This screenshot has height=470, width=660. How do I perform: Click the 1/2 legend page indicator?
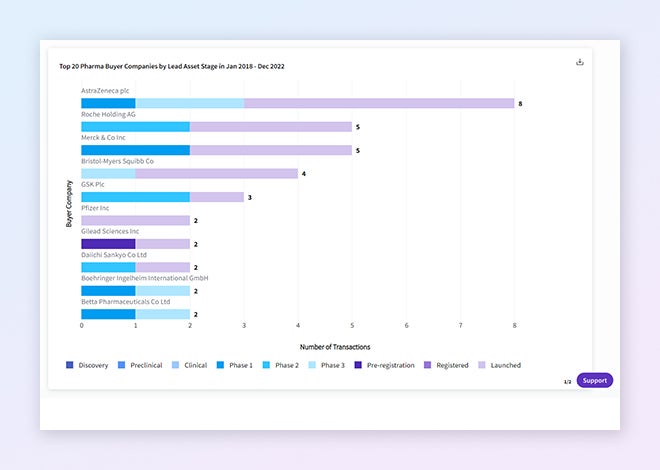tap(567, 381)
